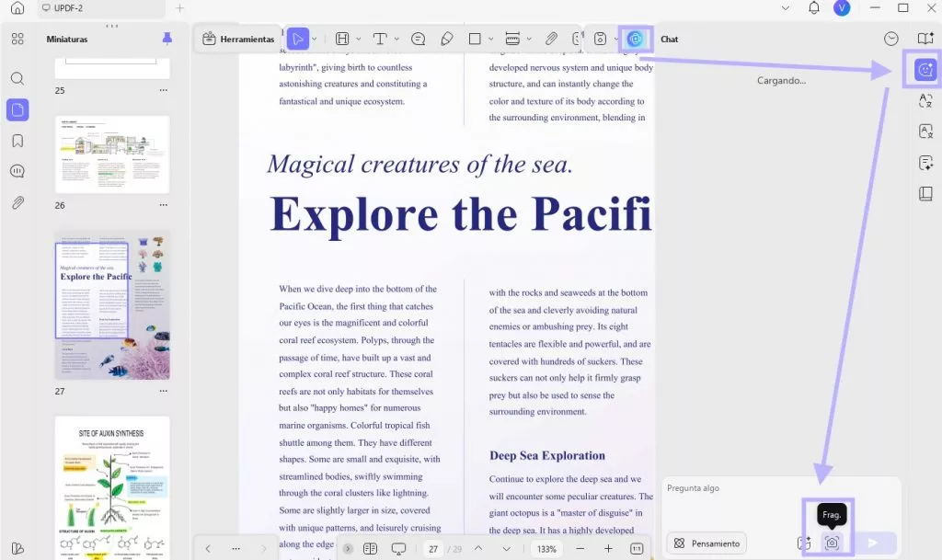This screenshot has height=560, width=942.
Task: Open the bookmarks panel icon
Action: 17,141
